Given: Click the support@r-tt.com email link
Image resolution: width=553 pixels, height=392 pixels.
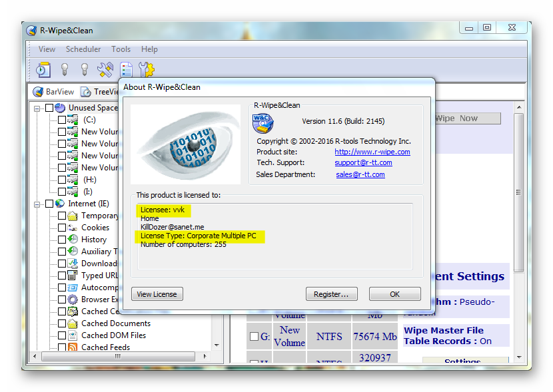Looking at the screenshot, I should point(363,162).
